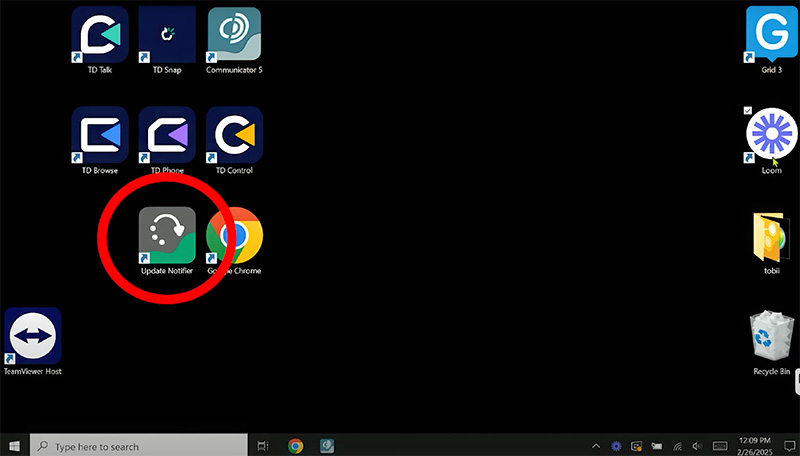This screenshot has height=456, width=800.
Task: Open the notification Action Center
Action: pos(790,446)
